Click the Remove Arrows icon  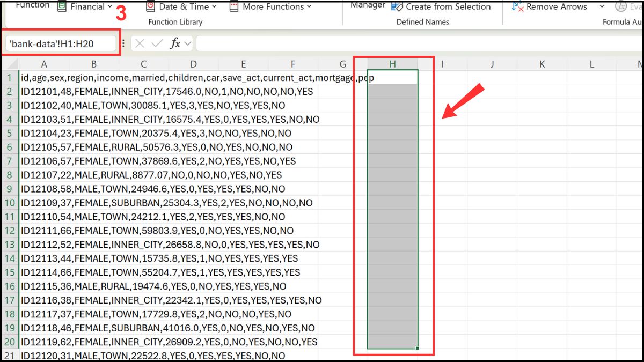pos(518,6)
